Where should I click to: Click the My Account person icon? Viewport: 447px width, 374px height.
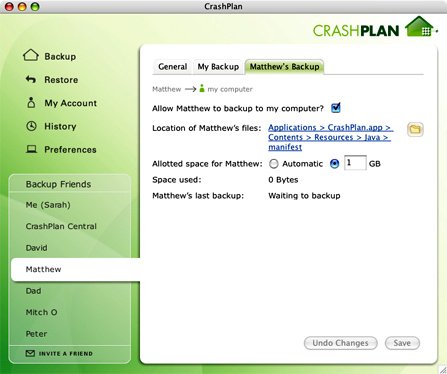(x=31, y=103)
